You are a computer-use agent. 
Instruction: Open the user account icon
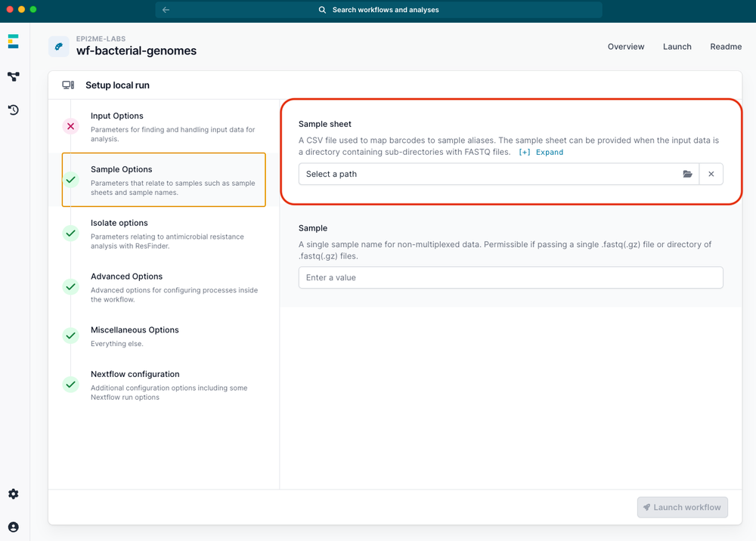click(x=14, y=527)
